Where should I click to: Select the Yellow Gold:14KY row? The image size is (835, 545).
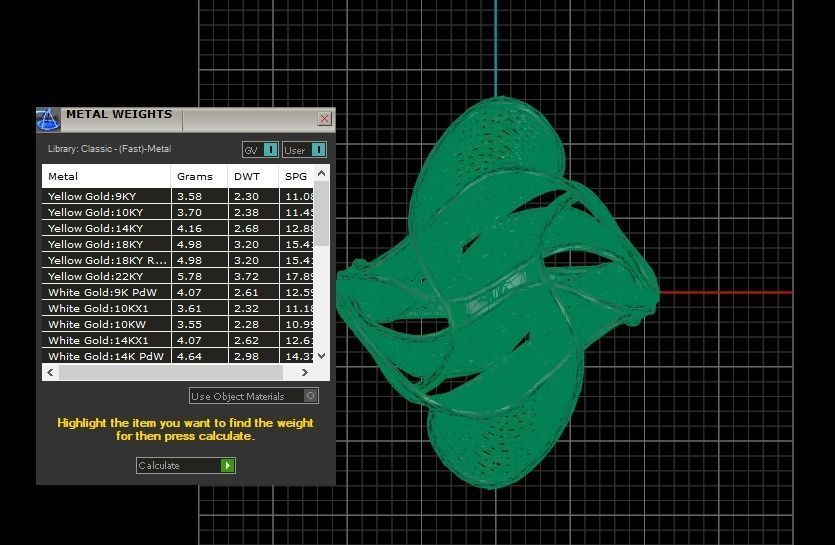coord(178,228)
